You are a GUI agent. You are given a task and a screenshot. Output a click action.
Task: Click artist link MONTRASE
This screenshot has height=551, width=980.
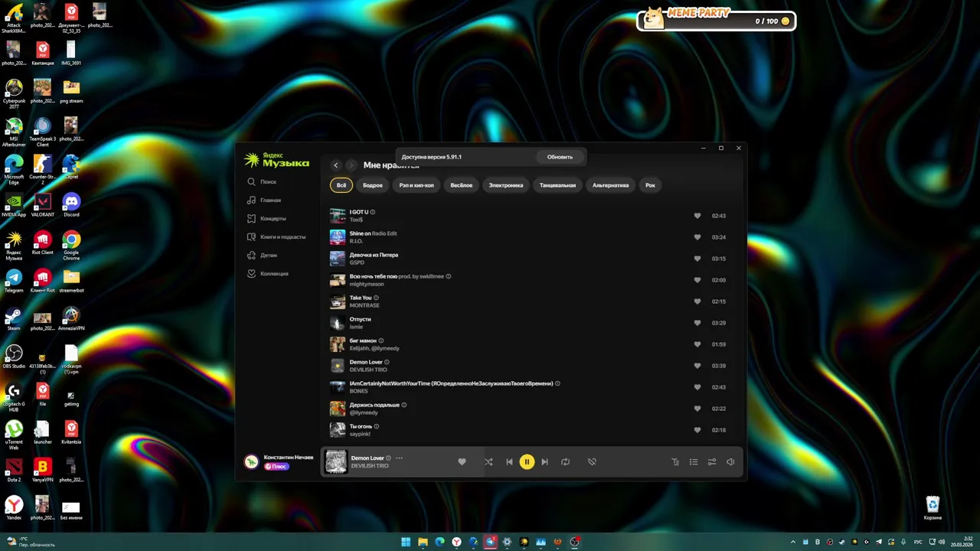[x=364, y=305]
